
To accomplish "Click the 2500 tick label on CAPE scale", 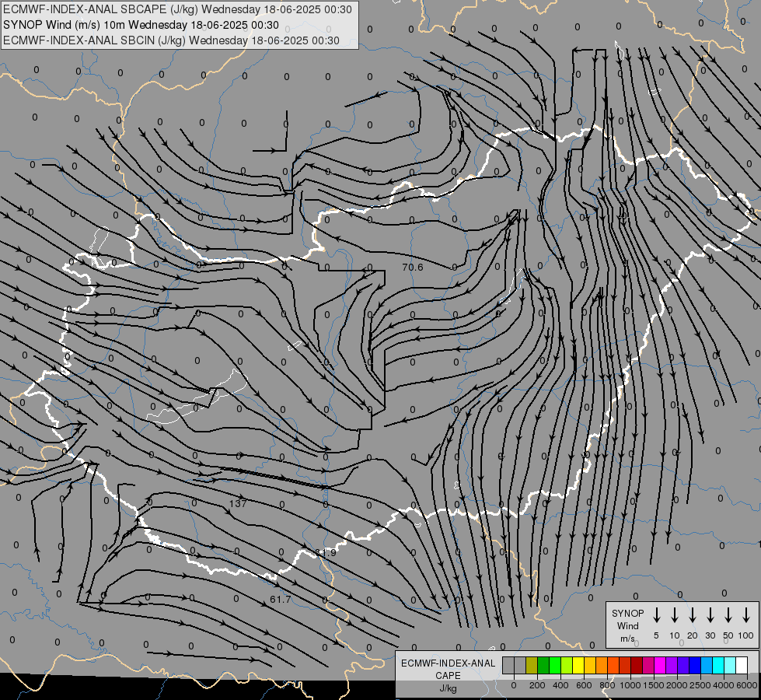I will coord(700,685).
